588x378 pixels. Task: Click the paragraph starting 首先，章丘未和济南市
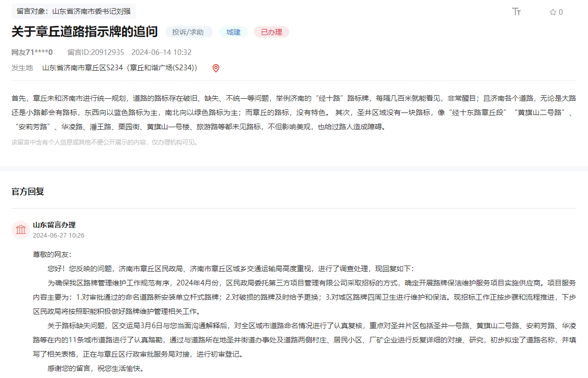pyautogui.click(x=293, y=112)
